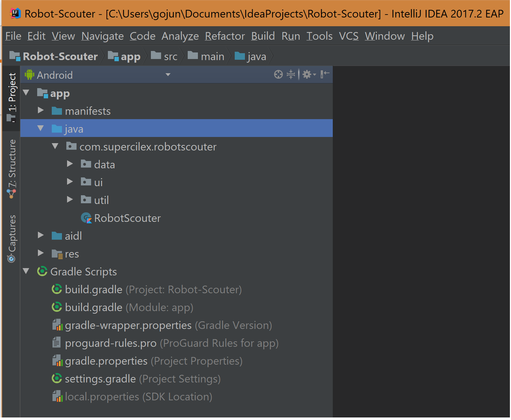Screen dimensions: 511x420
Task: Click the proguard-rules.pro file icon
Action: 56,342
